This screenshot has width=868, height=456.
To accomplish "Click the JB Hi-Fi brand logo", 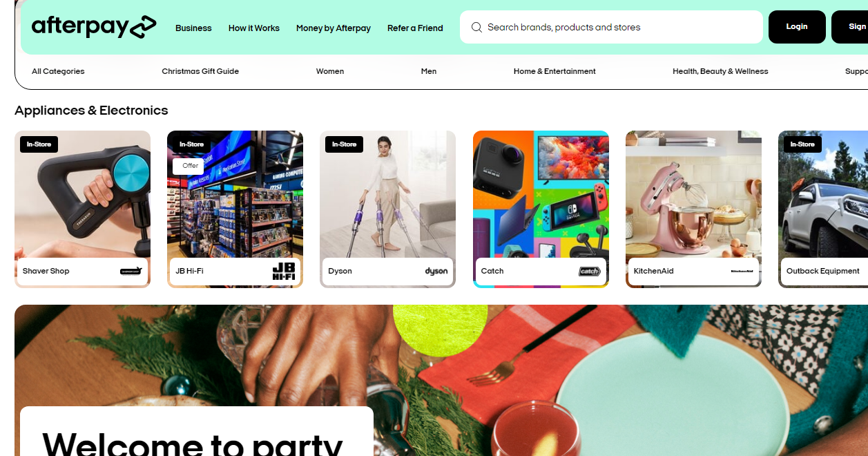I will [284, 271].
